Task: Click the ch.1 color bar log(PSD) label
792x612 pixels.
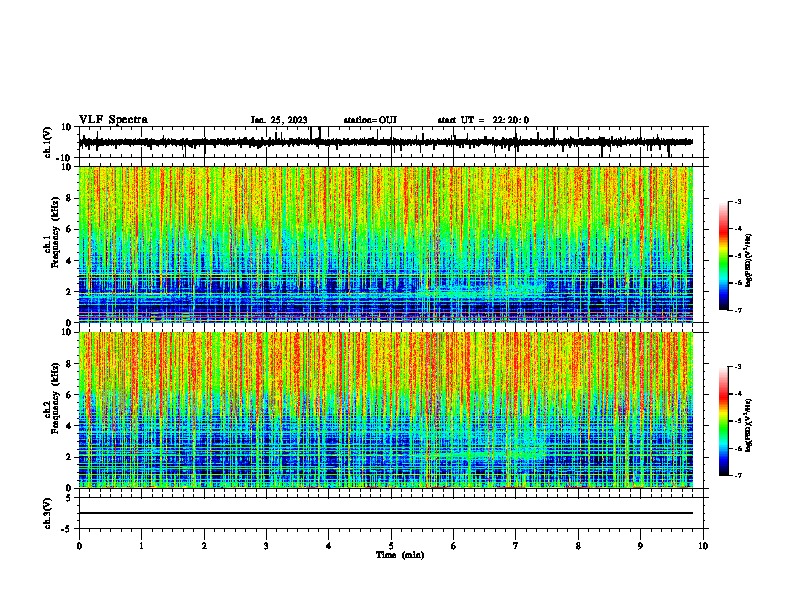Action: [749, 261]
